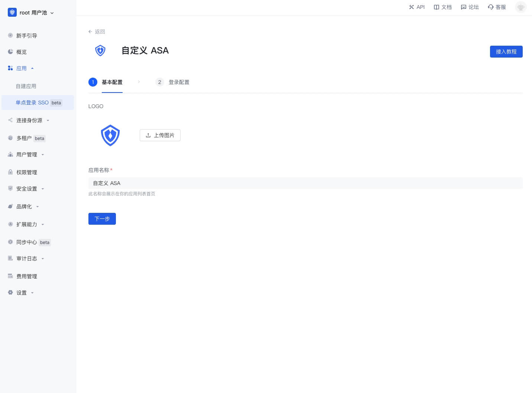
Task: Click the 下一步 button
Action: [102, 219]
